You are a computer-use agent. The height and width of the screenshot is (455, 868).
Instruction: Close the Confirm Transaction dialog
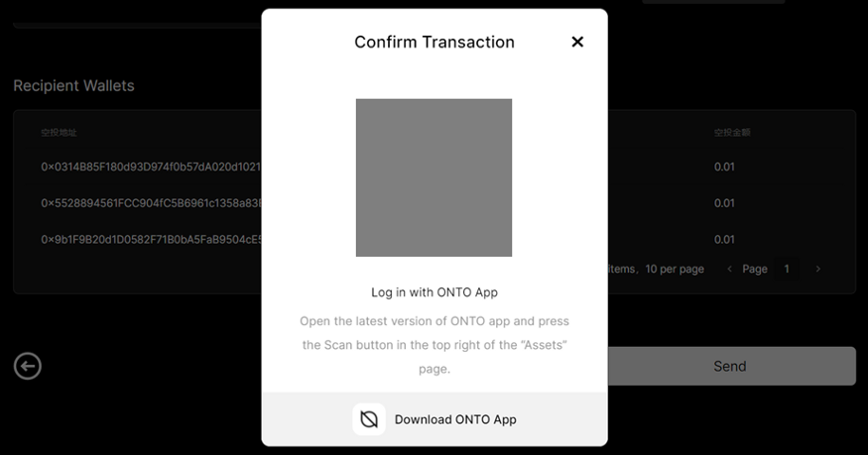(x=577, y=42)
